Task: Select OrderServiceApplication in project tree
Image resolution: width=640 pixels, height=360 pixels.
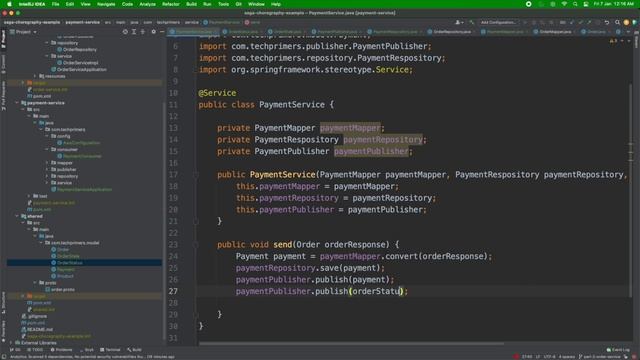Action: tap(82, 69)
